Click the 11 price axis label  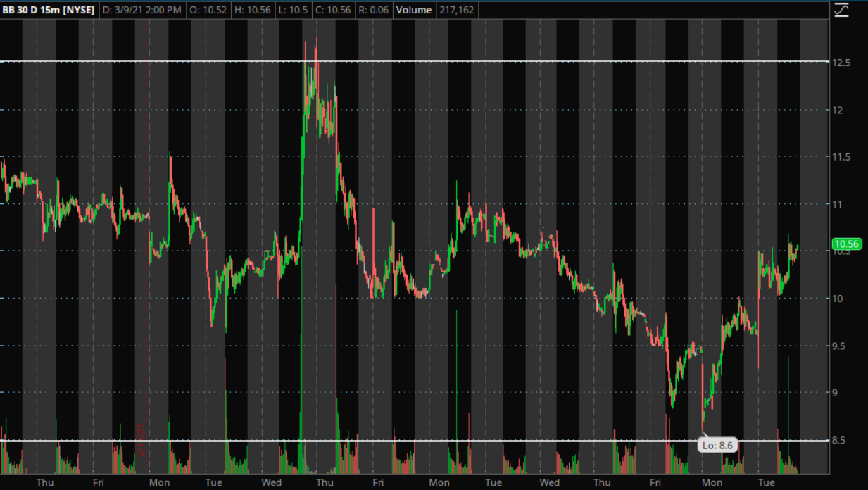click(x=839, y=204)
